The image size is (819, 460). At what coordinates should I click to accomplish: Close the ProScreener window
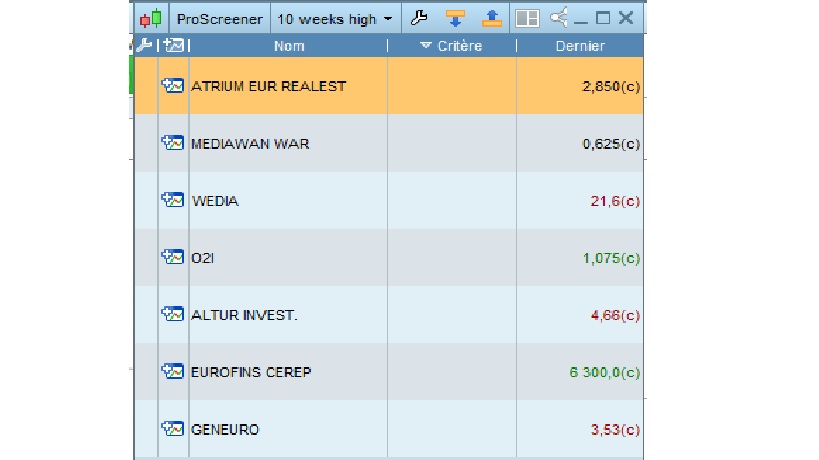pos(626,18)
